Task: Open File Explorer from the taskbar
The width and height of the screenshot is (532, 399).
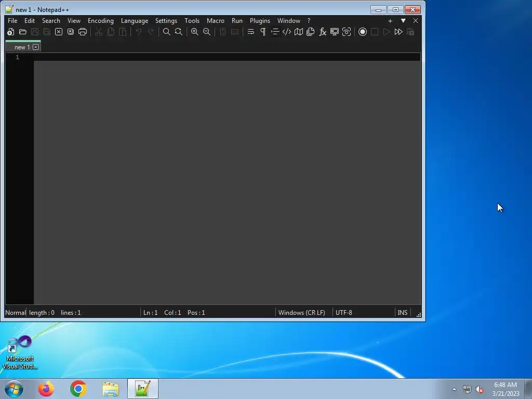Action: pos(111,389)
